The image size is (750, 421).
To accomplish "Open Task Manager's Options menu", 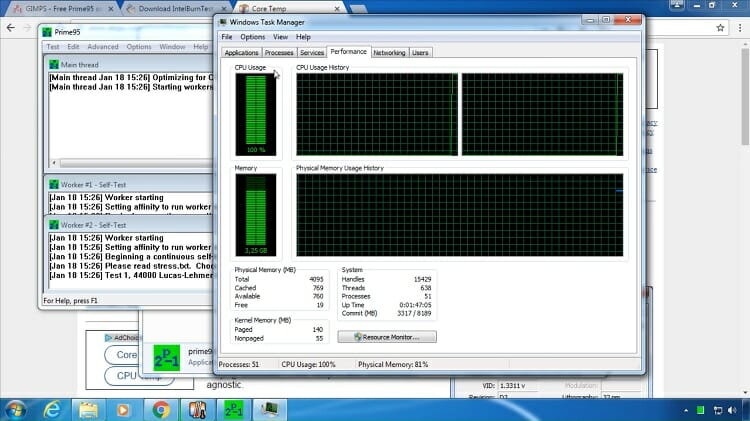I will coord(253,37).
